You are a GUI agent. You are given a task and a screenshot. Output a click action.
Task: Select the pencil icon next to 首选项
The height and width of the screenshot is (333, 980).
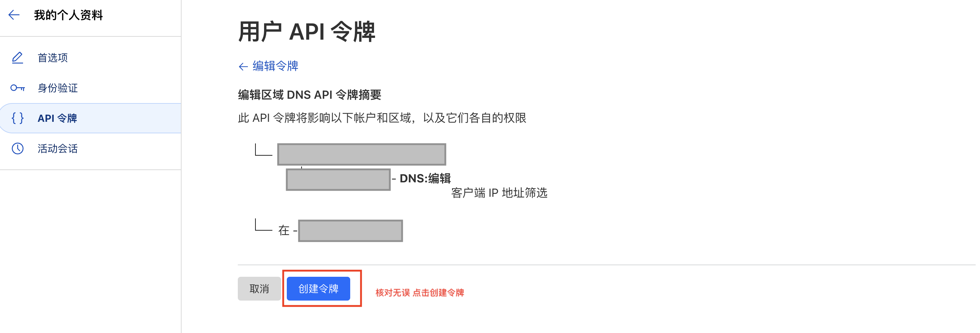pyautogui.click(x=17, y=57)
